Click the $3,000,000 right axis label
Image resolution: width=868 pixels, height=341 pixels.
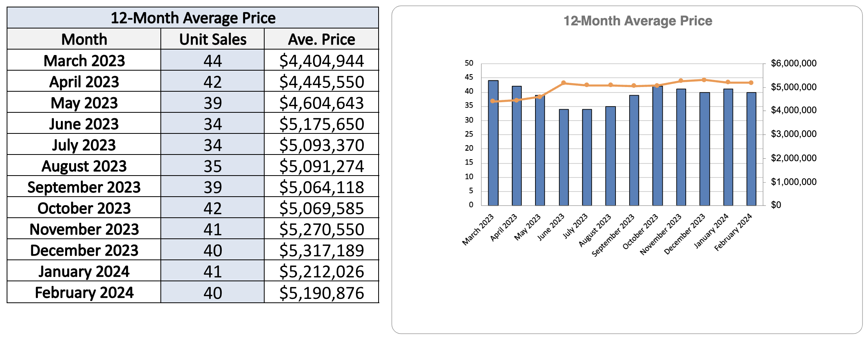[793, 134]
